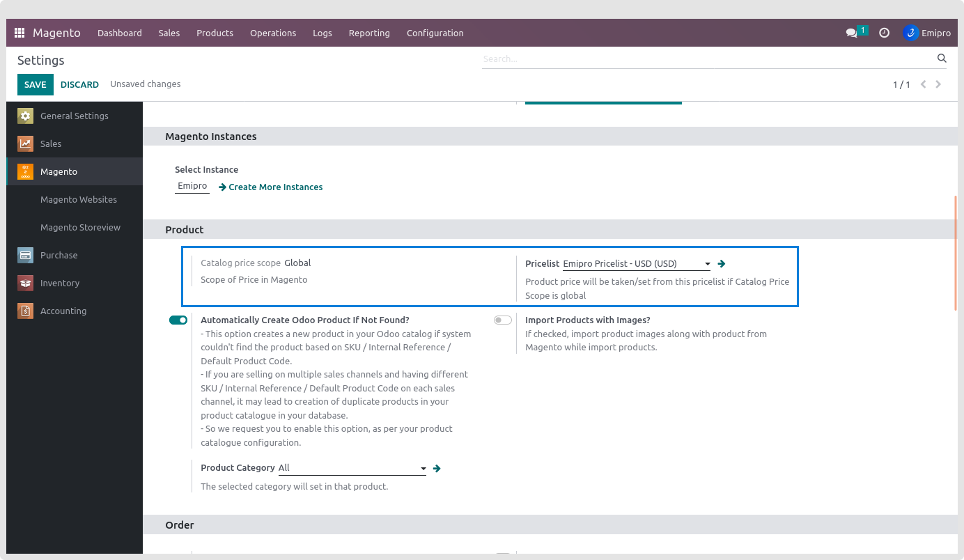Expand the Pricelist dropdown
Screen dimensions: 964x560
coord(707,264)
